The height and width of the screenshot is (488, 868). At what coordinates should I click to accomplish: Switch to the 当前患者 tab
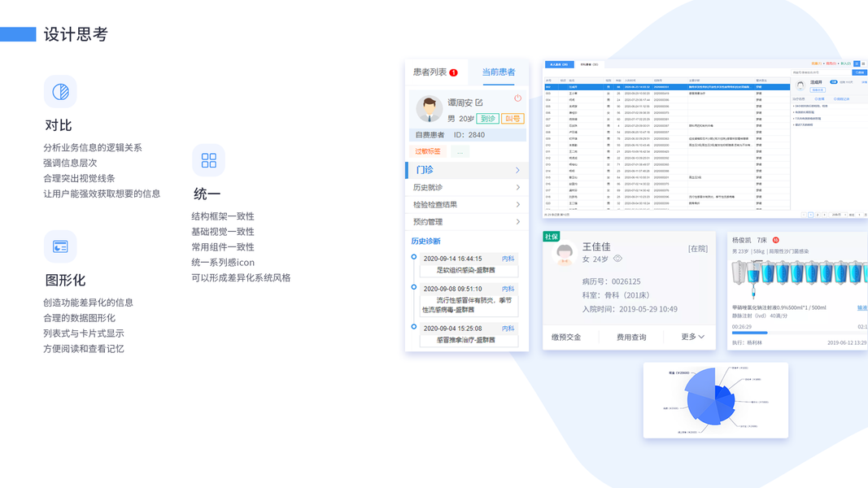(x=498, y=72)
